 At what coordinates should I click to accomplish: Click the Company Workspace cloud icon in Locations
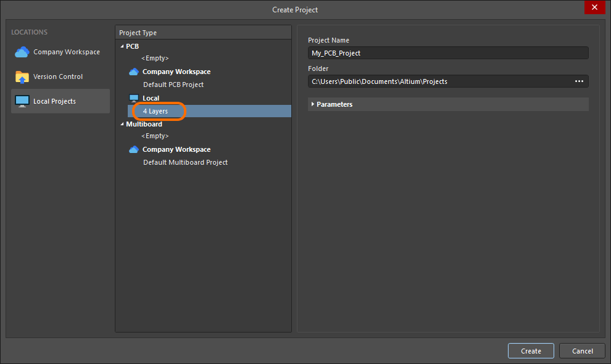pyautogui.click(x=22, y=52)
